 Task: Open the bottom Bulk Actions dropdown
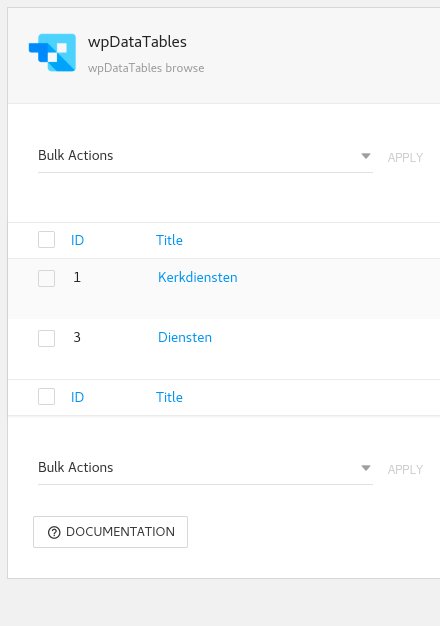(x=205, y=468)
